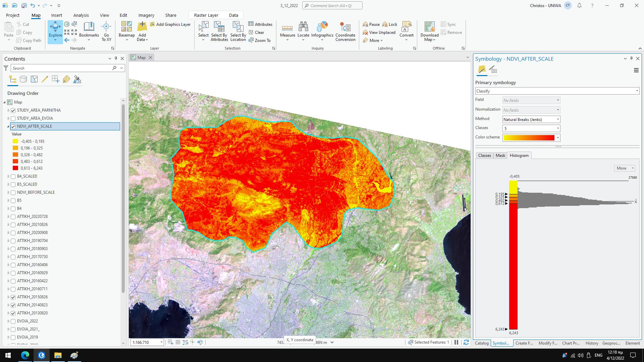Viewport: 644px width, 362px height.
Task: Uncheck the ATTIKH_20130820 layer
Action: coord(13,313)
